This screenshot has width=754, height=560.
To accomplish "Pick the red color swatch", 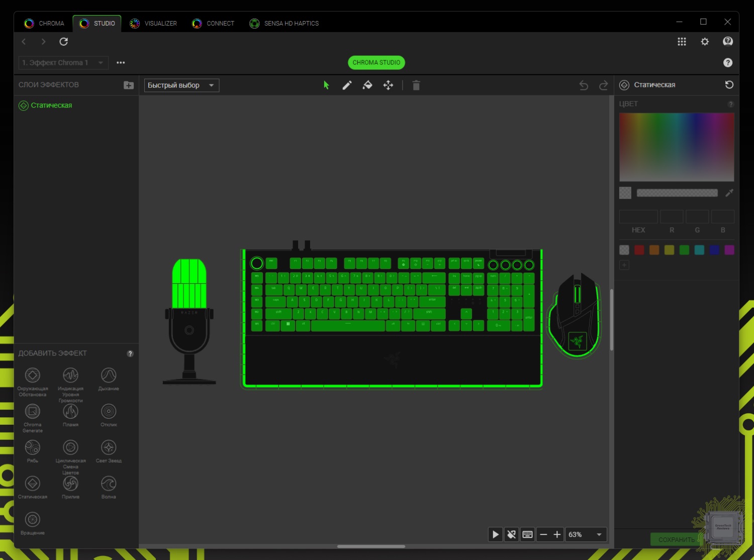I will click(x=639, y=250).
